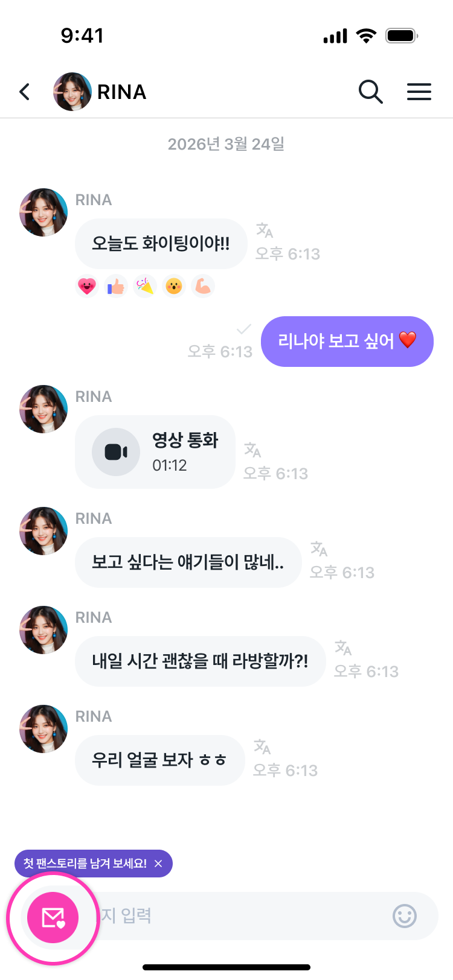Translate the video call message

click(x=252, y=450)
